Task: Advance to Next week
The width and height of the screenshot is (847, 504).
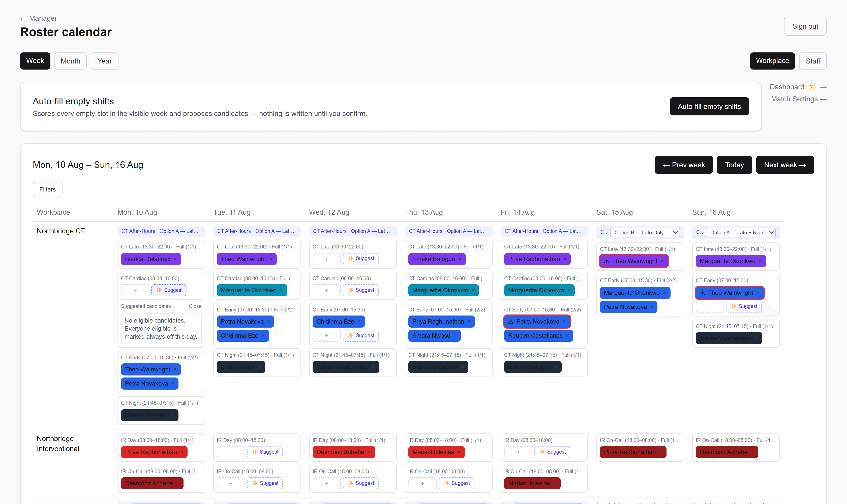Action: [785, 165]
